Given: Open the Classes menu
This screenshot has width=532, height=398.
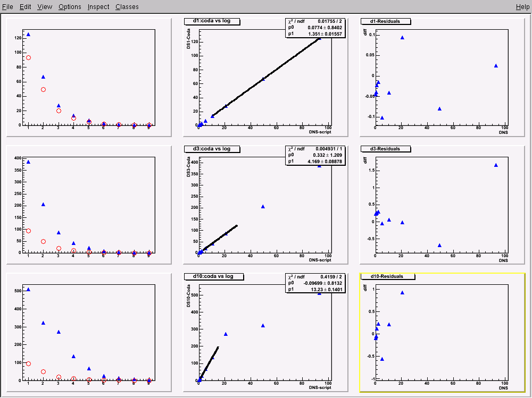Looking at the screenshot, I should click(x=127, y=6).
